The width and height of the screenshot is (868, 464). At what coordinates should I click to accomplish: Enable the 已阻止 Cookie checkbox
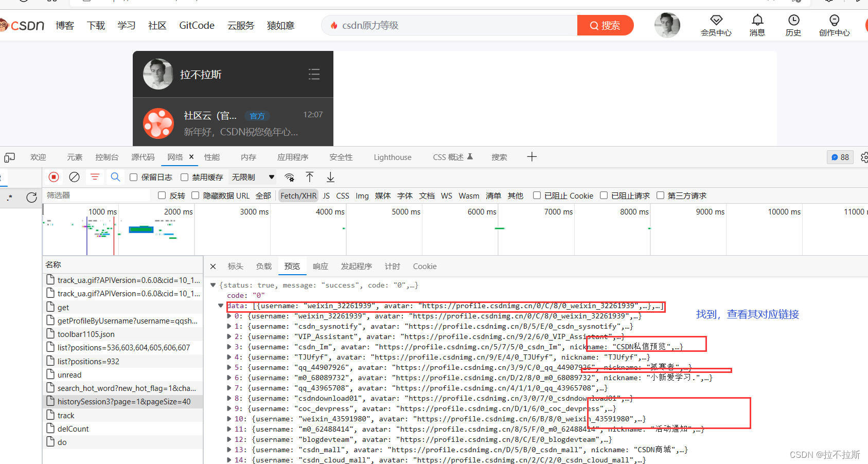pos(537,195)
